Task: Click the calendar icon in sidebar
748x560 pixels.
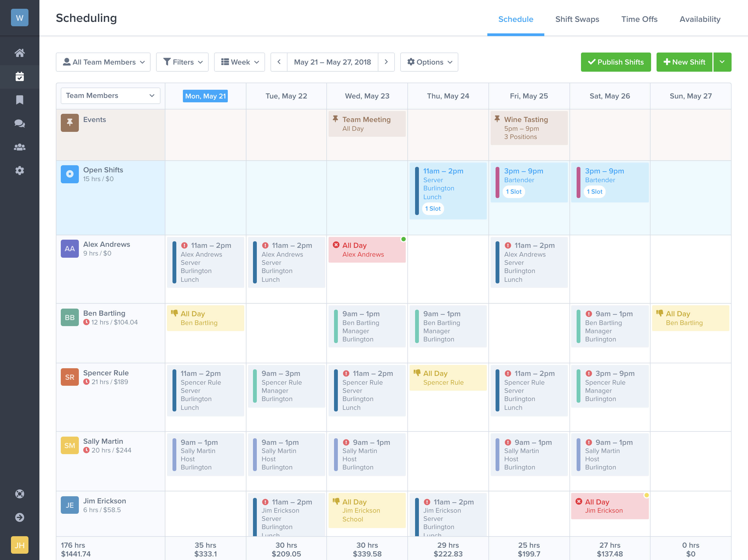Action: click(19, 76)
